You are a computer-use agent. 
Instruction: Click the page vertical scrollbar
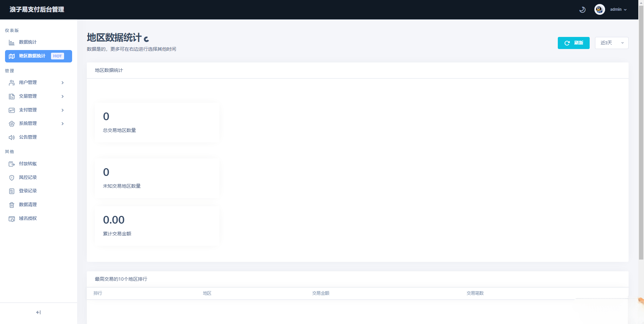coord(641,134)
